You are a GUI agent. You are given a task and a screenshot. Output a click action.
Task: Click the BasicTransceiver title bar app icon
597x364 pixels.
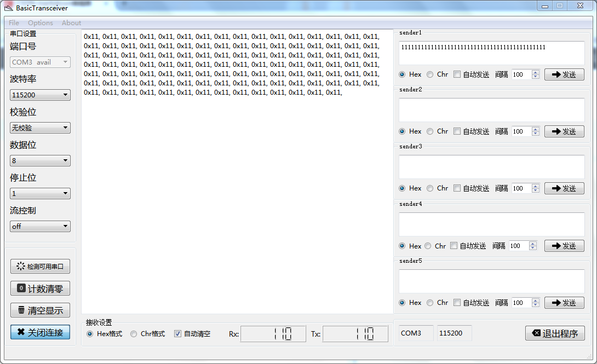coord(8,8)
